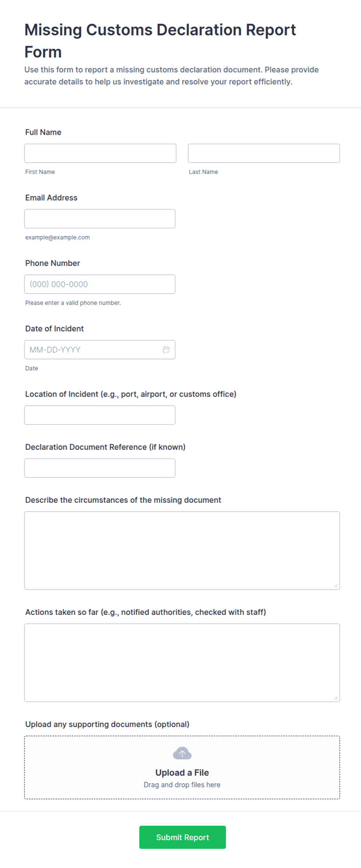Click the Declaration Document Reference field

pyautogui.click(x=100, y=468)
